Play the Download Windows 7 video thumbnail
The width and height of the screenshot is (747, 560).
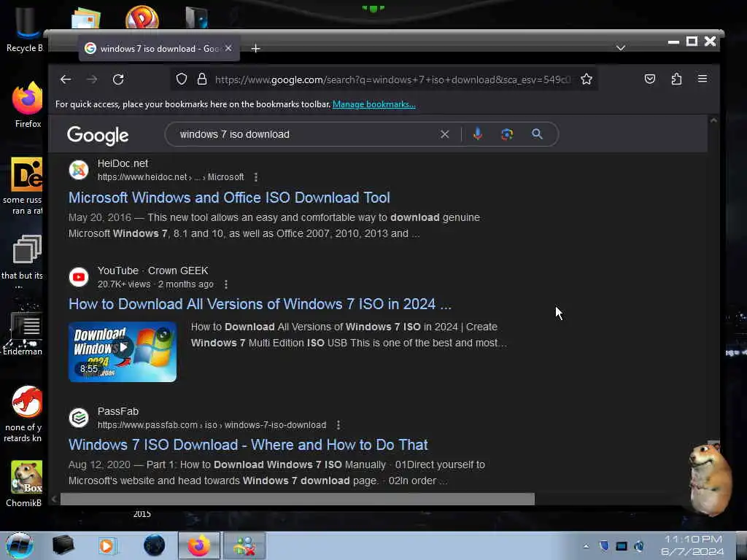tap(123, 352)
